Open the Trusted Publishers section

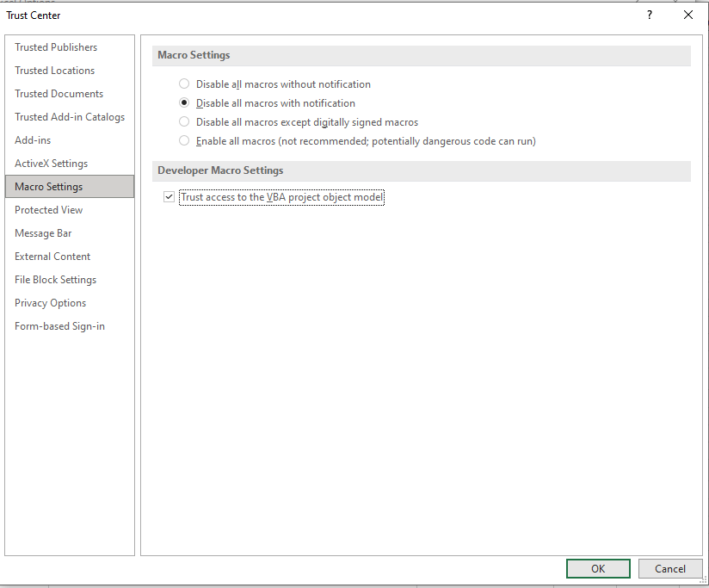56,47
